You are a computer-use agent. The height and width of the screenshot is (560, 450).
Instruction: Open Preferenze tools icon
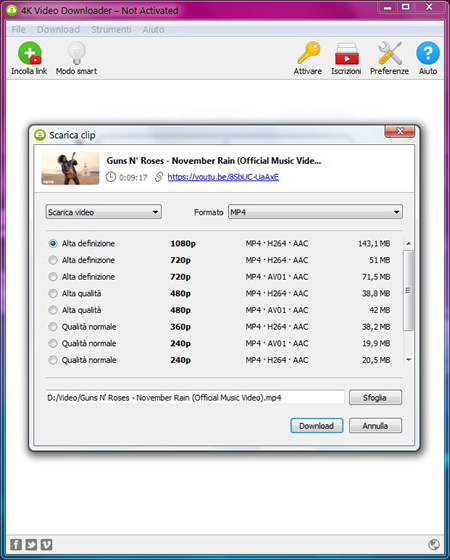[x=390, y=53]
